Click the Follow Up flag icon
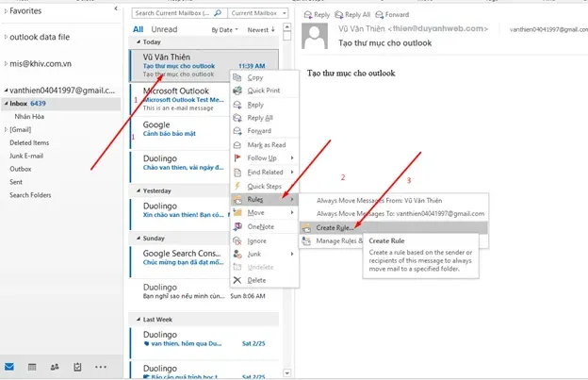This screenshot has height=380, width=588. coord(237,157)
